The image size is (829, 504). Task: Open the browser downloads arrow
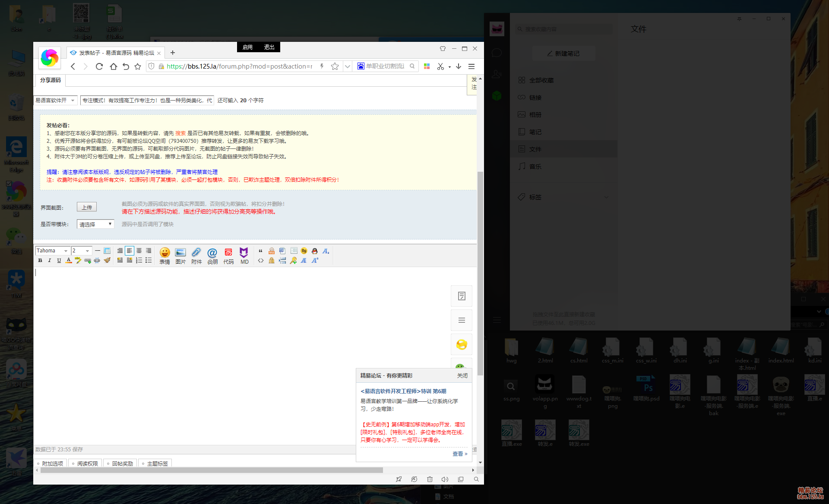tap(459, 66)
